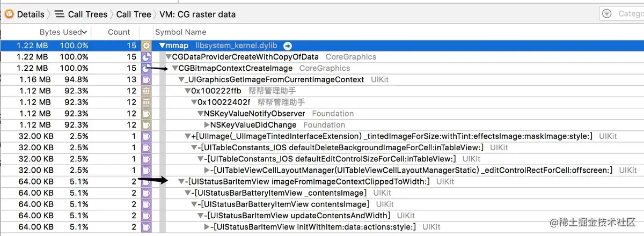Collapse the 0x100222ffb disclosure triangle
This screenshot has width=644, height=236.
(x=188, y=91)
